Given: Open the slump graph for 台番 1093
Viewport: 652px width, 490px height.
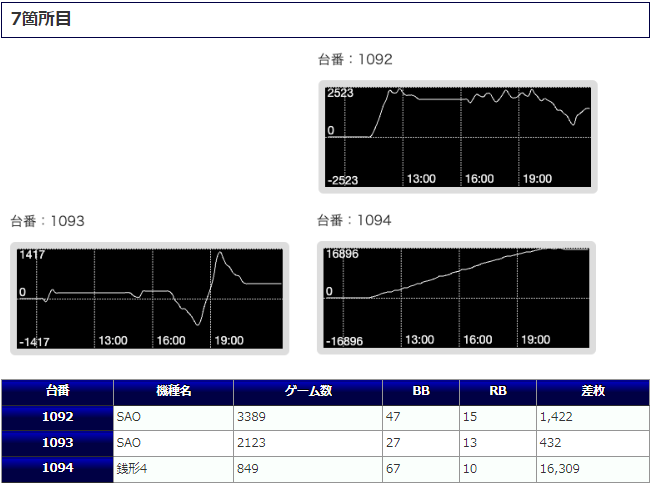Looking at the screenshot, I should pyautogui.click(x=150, y=299).
